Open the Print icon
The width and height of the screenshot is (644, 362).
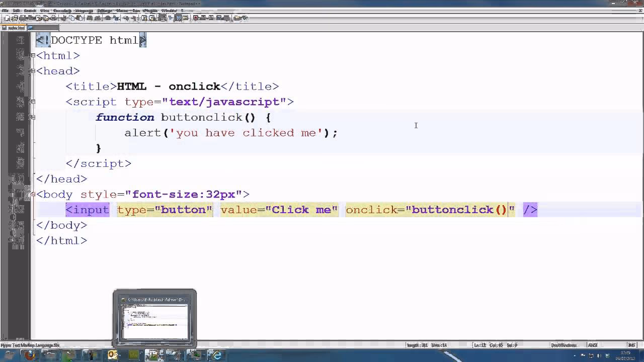click(52, 18)
